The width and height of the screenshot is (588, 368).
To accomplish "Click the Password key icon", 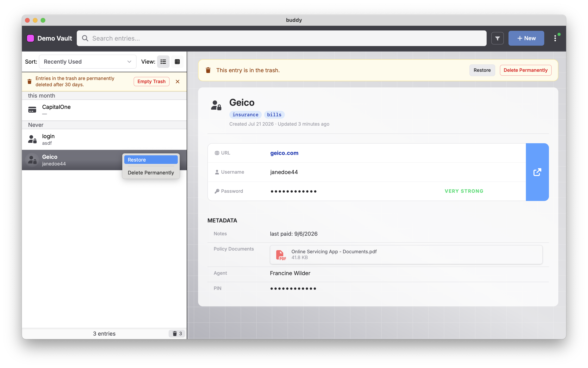I will click(x=217, y=191).
